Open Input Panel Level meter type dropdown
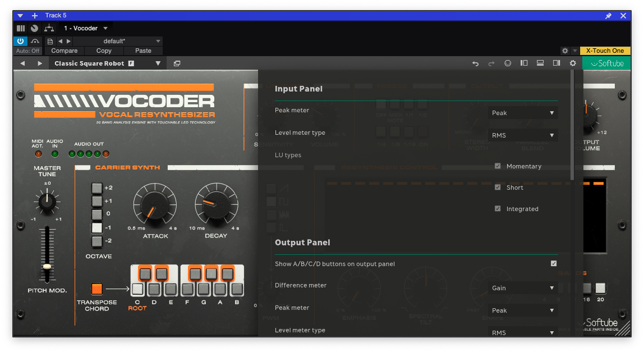Screen dimensions: 644x352 pos(523,135)
